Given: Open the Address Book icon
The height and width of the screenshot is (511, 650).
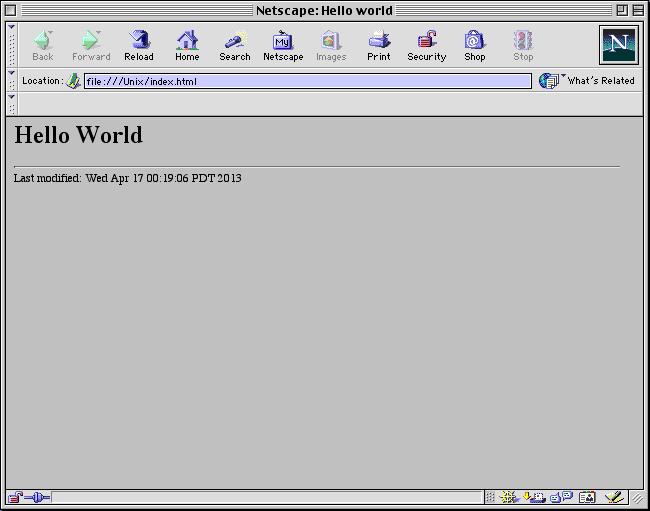Looking at the screenshot, I should click(x=587, y=497).
